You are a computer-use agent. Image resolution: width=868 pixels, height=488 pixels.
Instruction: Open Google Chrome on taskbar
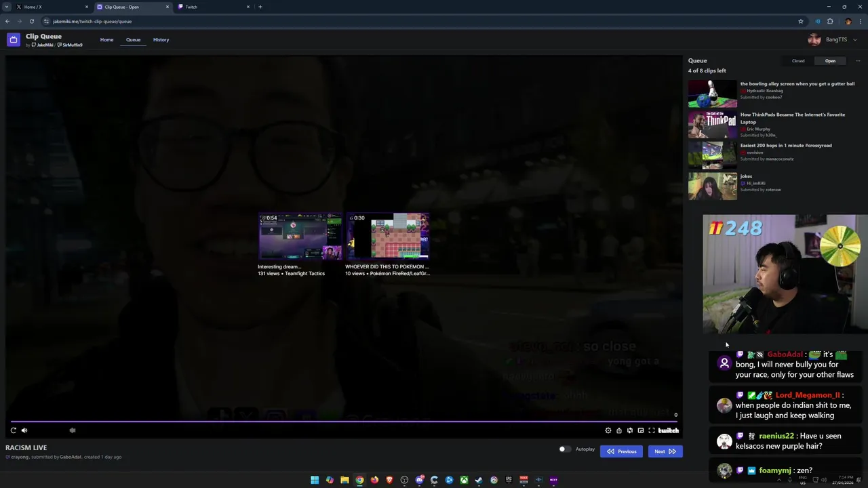359,480
